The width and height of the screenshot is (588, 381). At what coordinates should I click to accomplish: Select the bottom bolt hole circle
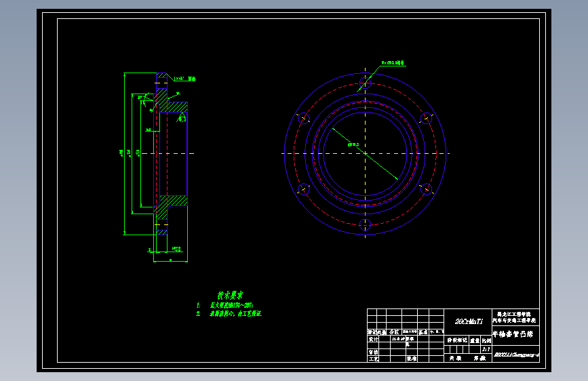click(366, 224)
